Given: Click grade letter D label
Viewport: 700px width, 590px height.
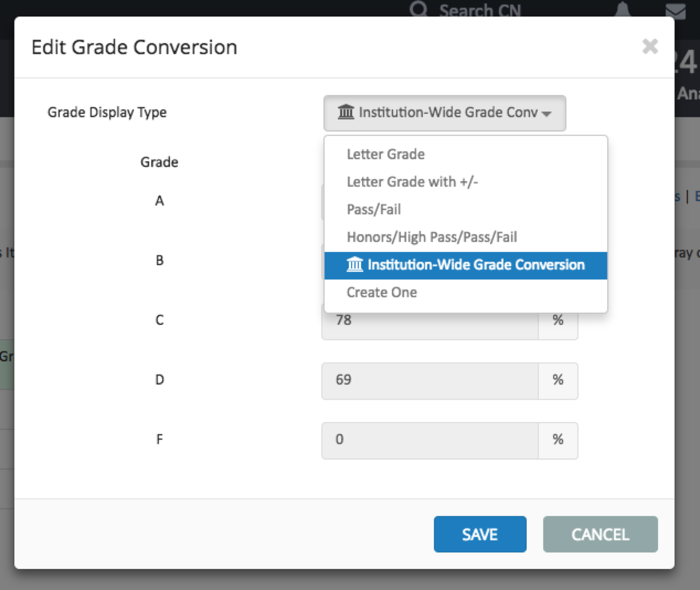Looking at the screenshot, I should pos(160,379).
